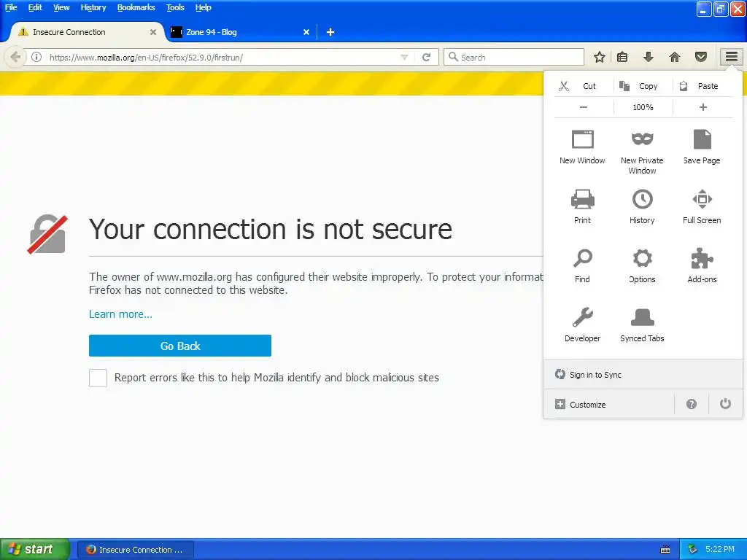747x560 pixels.
Task: Bookmark this page with star icon
Action: (600, 57)
